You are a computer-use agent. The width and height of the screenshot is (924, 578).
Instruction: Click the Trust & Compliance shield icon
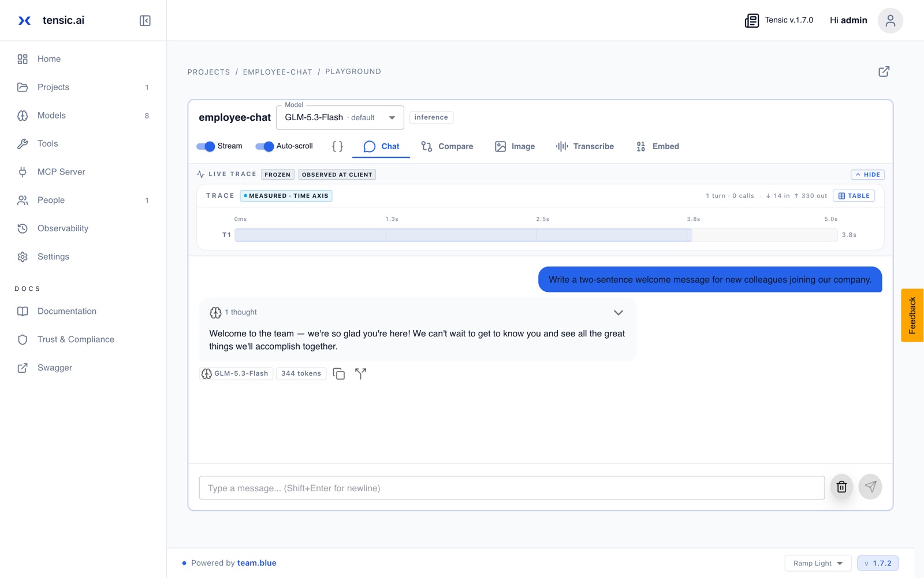pos(23,340)
